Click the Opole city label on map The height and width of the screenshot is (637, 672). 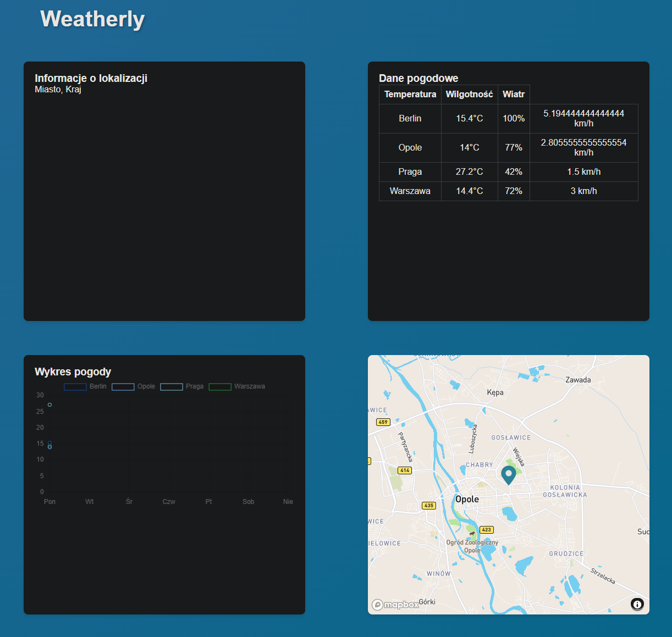coord(467,499)
